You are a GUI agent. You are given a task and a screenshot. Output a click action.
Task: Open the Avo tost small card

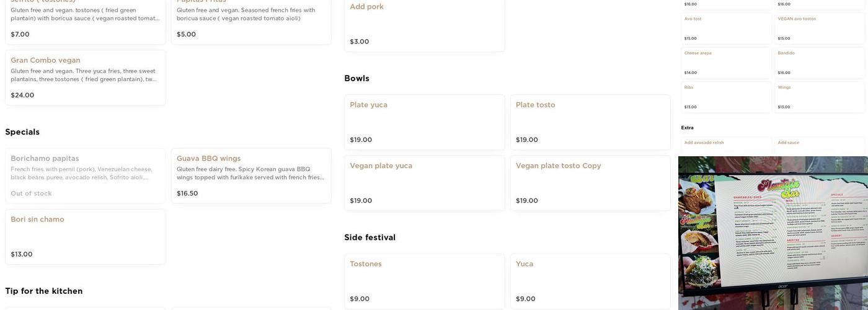(725, 28)
